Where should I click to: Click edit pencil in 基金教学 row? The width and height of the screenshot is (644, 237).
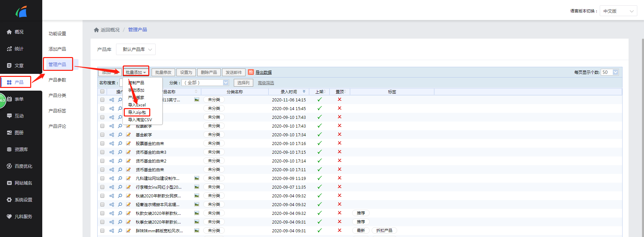(128, 135)
